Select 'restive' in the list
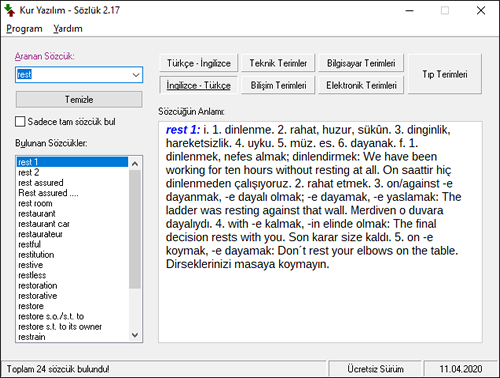Screen dimensions: 500x378 pos(72,265)
